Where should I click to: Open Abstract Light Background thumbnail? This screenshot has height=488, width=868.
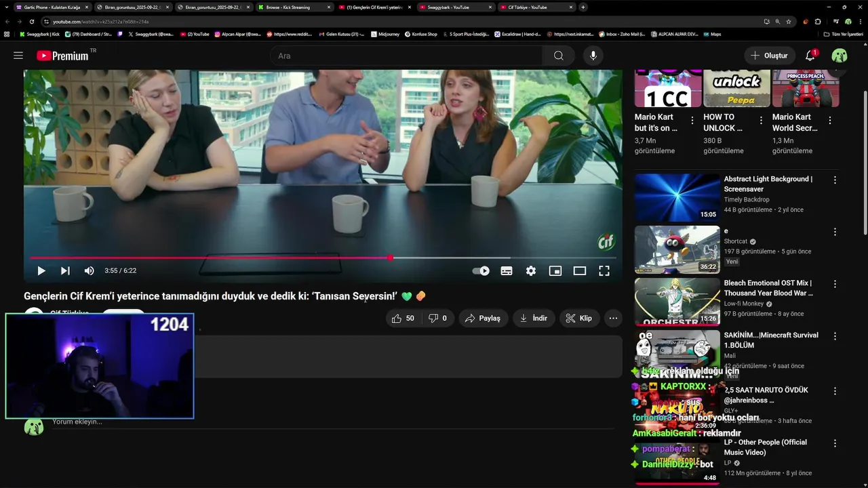click(x=677, y=197)
